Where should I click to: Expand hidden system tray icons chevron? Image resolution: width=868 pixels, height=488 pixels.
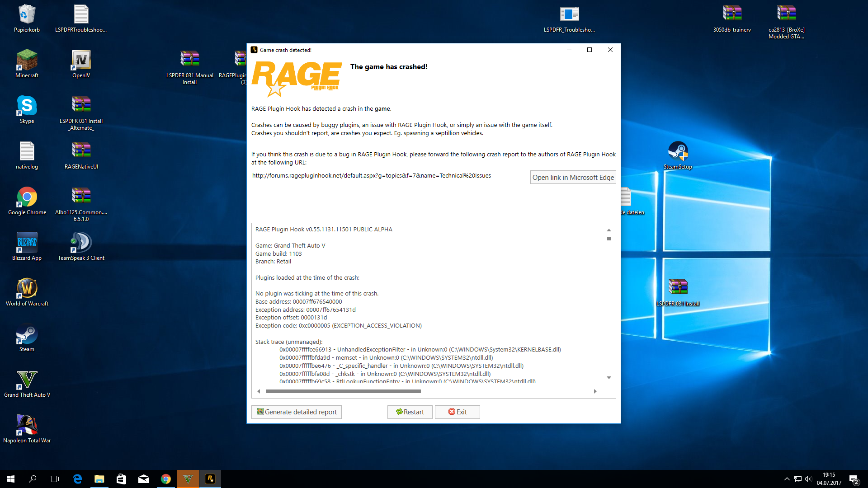pyautogui.click(x=787, y=479)
